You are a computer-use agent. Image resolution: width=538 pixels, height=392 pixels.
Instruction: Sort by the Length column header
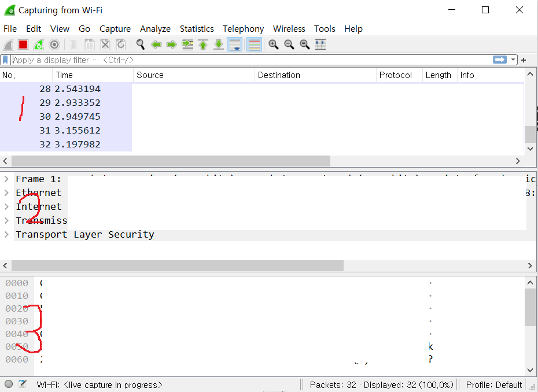[x=440, y=75]
